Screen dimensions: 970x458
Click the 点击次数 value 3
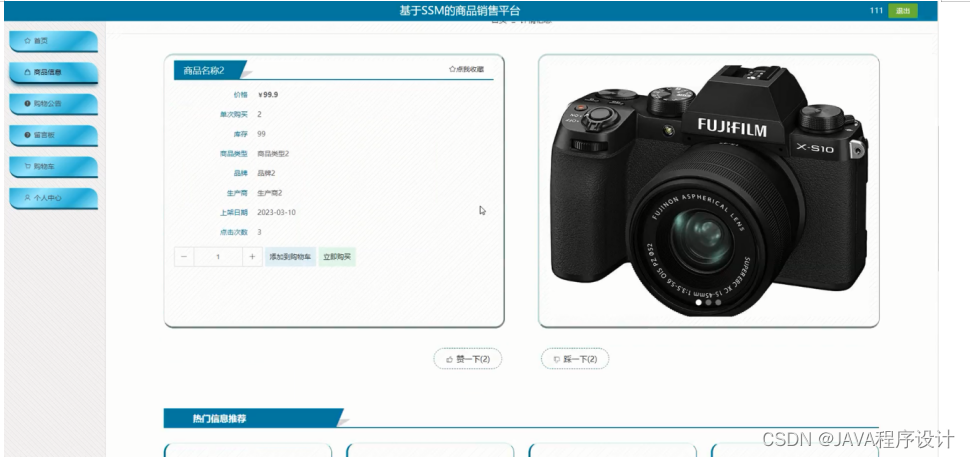pyautogui.click(x=259, y=232)
